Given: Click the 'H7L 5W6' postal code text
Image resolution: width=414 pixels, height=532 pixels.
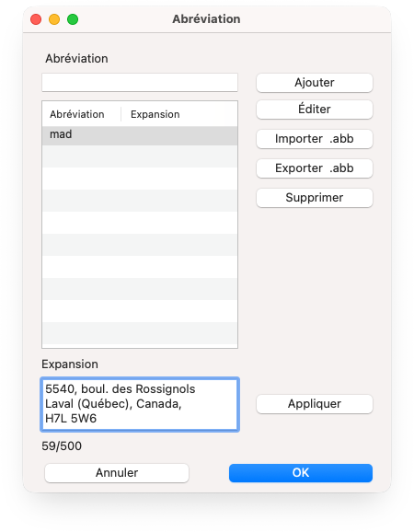Looking at the screenshot, I should (x=71, y=419).
